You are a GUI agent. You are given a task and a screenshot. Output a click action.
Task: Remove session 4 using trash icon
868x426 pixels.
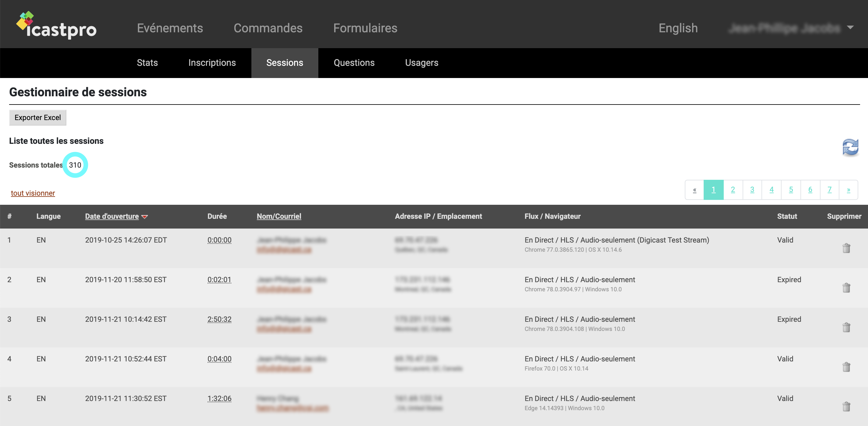[846, 367]
